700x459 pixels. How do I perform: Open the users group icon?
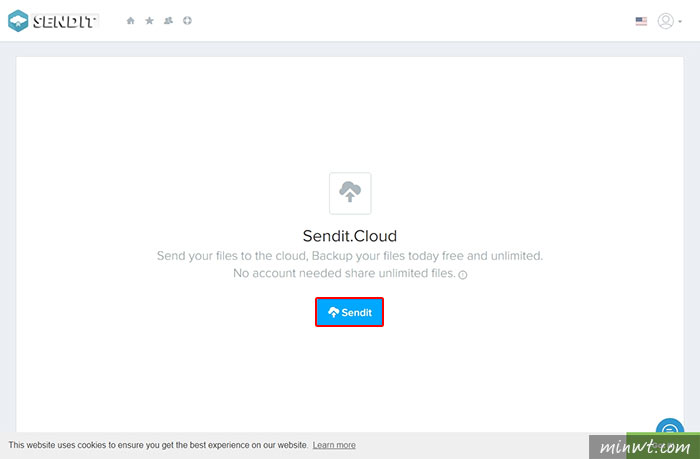point(168,21)
